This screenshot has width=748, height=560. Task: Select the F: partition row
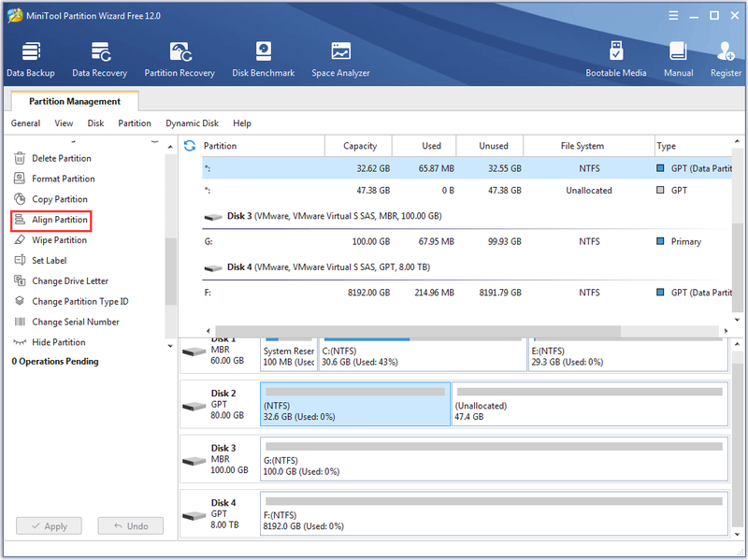point(467,293)
